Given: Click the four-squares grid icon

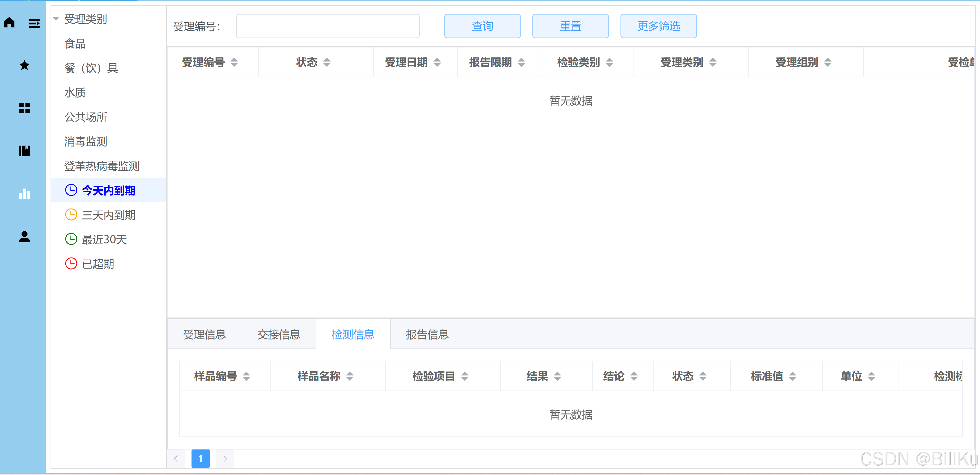Looking at the screenshot, I should [x=24, y=108].
